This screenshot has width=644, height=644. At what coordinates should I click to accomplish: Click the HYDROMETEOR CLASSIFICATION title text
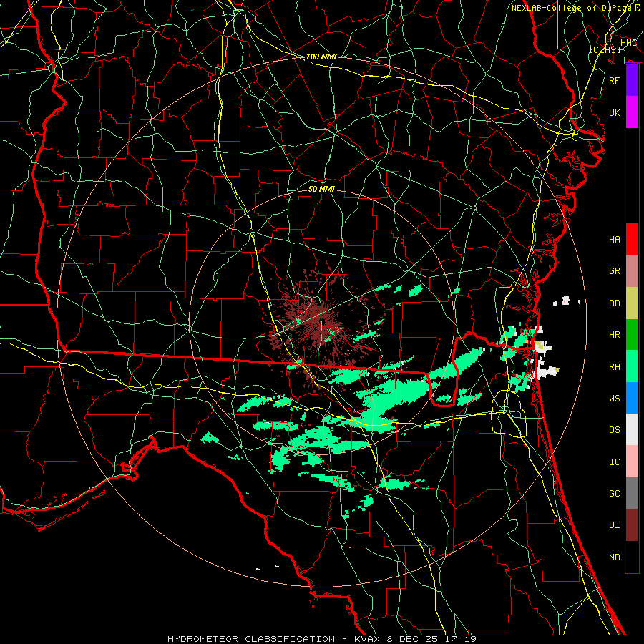click(x=251, y=639)
